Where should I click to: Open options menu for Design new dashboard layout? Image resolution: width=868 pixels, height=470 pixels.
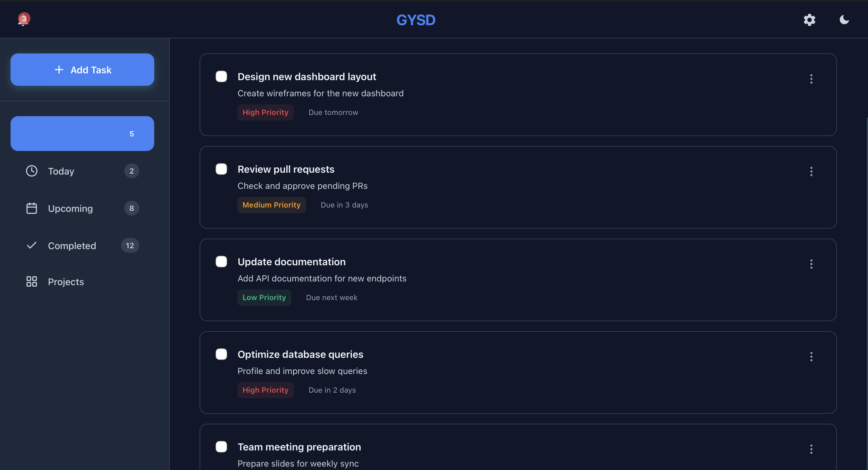811,79
